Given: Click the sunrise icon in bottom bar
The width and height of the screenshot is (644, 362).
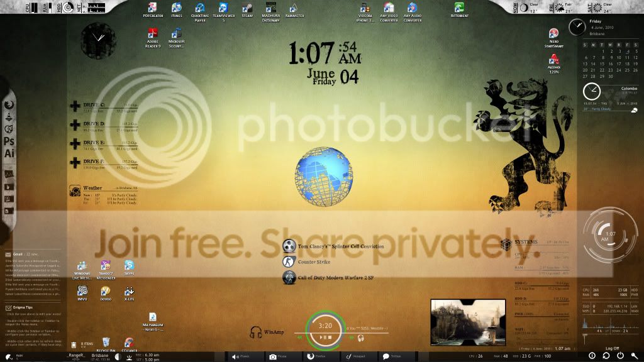Looking at the screenshot, I should (x=129, y=357).
